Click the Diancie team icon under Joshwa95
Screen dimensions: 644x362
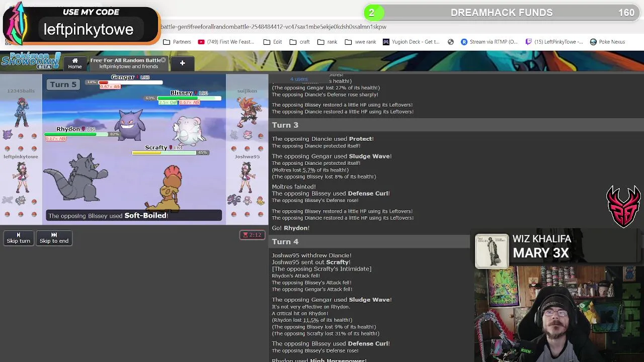(248, 200)
